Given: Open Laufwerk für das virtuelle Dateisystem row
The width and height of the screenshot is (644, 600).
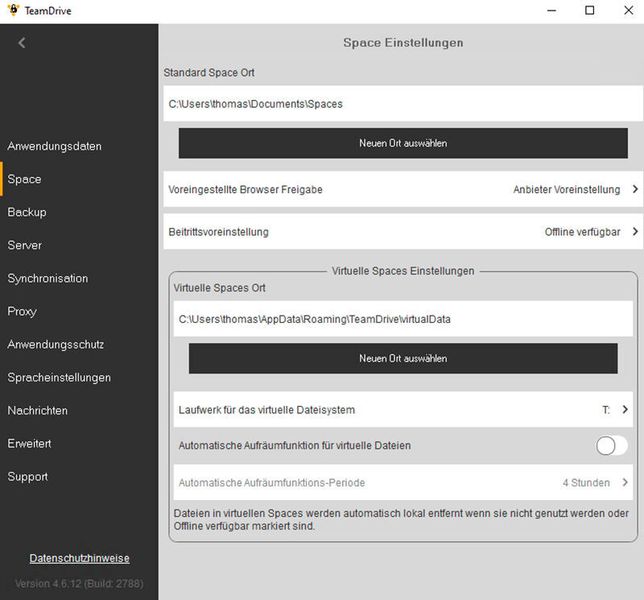Looking at the screenshot, I should click(x=403, y=409).
